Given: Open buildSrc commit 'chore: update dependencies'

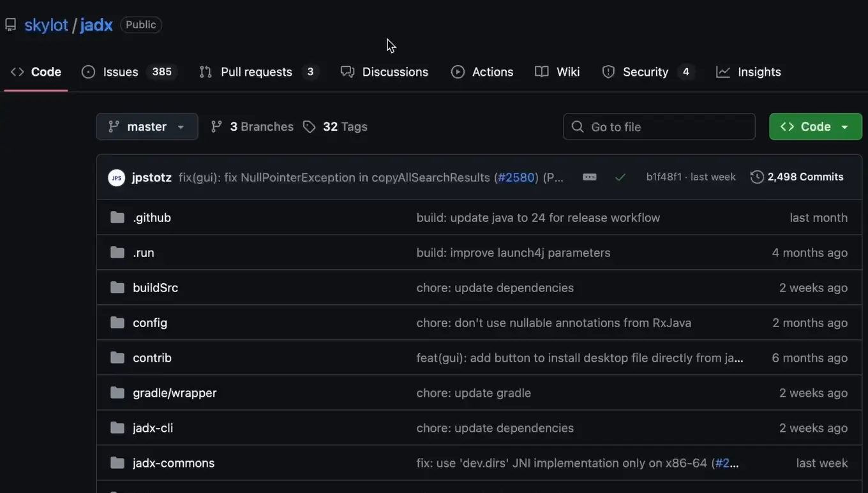Looking at the screenshot, I should (x=495, y=288).
